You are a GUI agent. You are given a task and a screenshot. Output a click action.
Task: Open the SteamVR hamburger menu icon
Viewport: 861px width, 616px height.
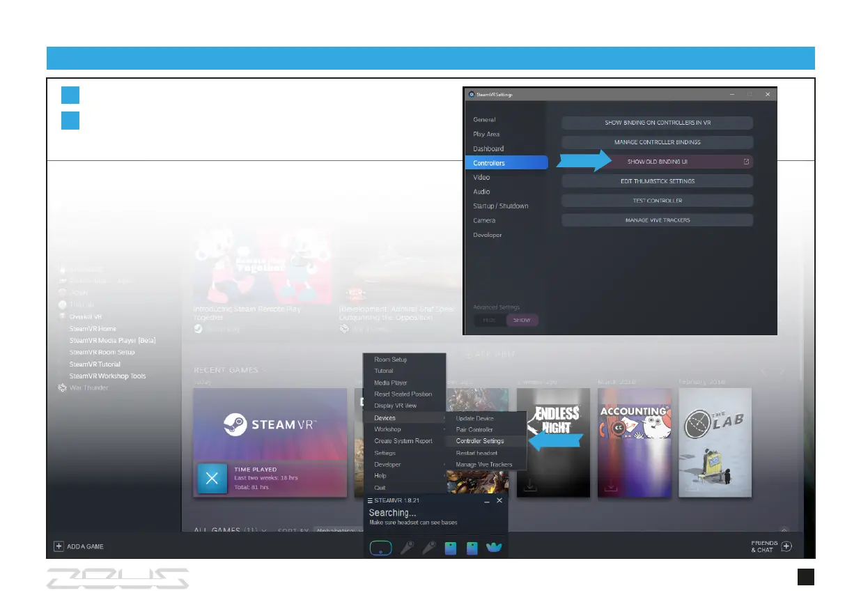pyautogui.click(x=370, y=500)
